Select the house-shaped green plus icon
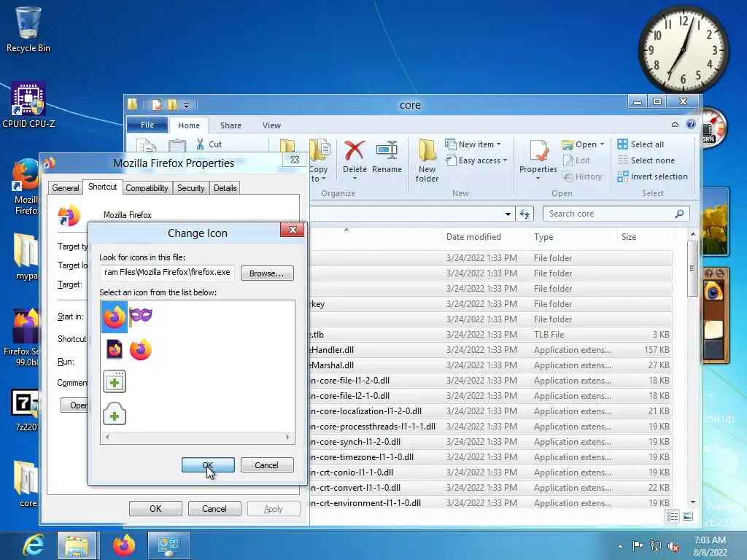This screenshot has height=560, width=747. 115,413
